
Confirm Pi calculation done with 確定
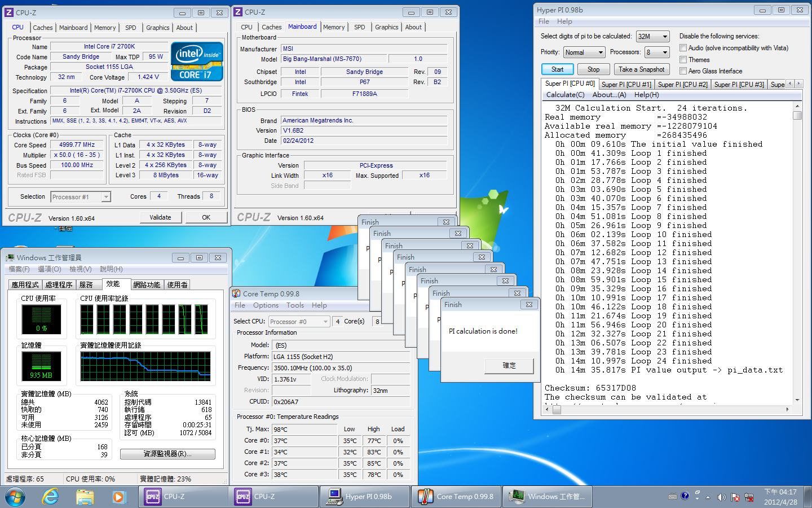tap(509, 366)
